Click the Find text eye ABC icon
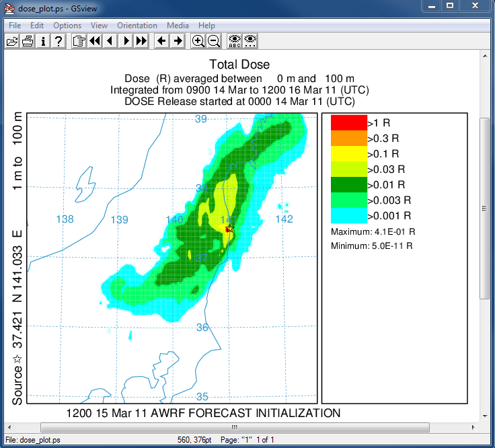Viewport: 495px width, 448px height. [234, 41]
